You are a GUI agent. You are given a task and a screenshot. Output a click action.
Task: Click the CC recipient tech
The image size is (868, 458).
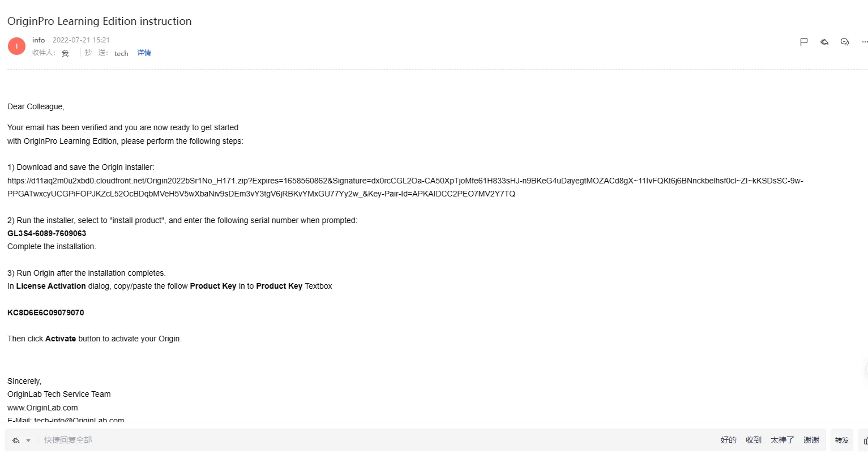[121, 53]
